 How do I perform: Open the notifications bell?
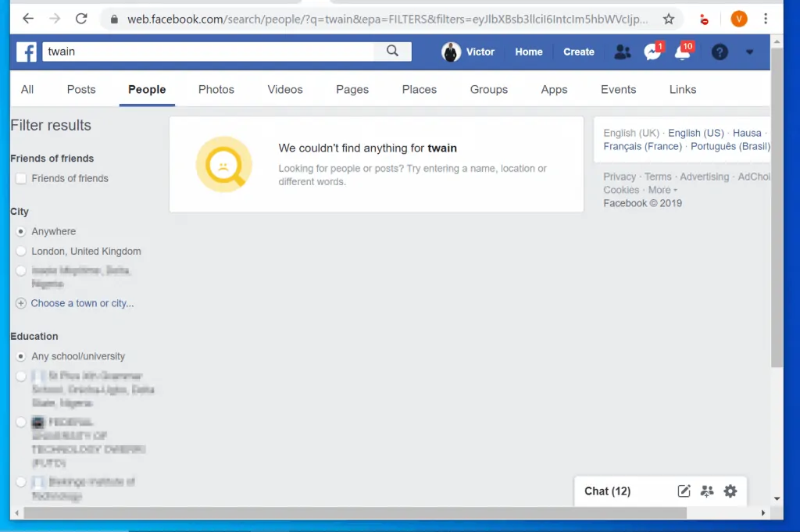pyautogui.click(x=681, y=52)
